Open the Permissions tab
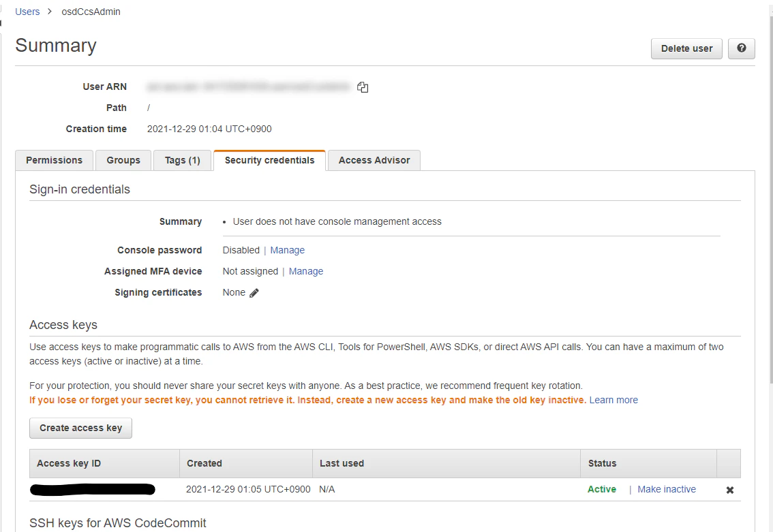 coord(55,160)
